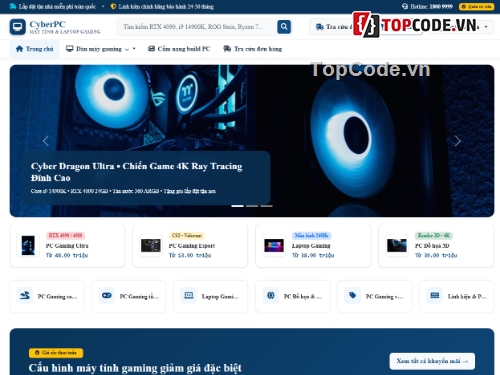
Task: Click the laptop category icon
Action: pos(189,295)
